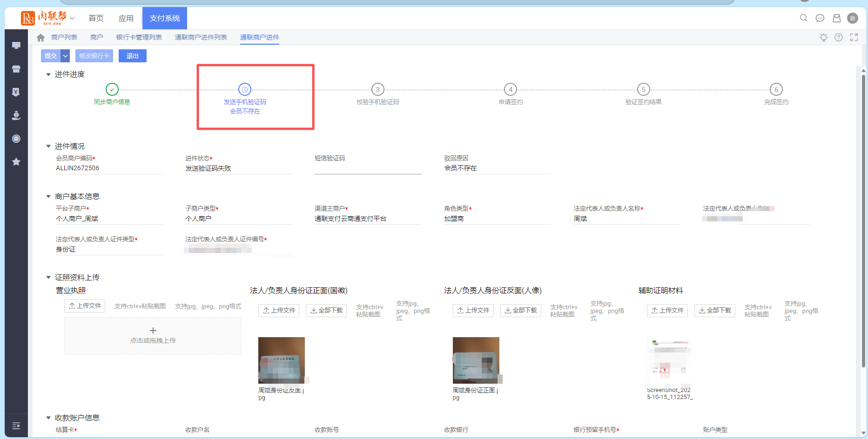868x439 pixels.
Task: Expand the sidebar menu at bottom left
Action: click(16, 426)
